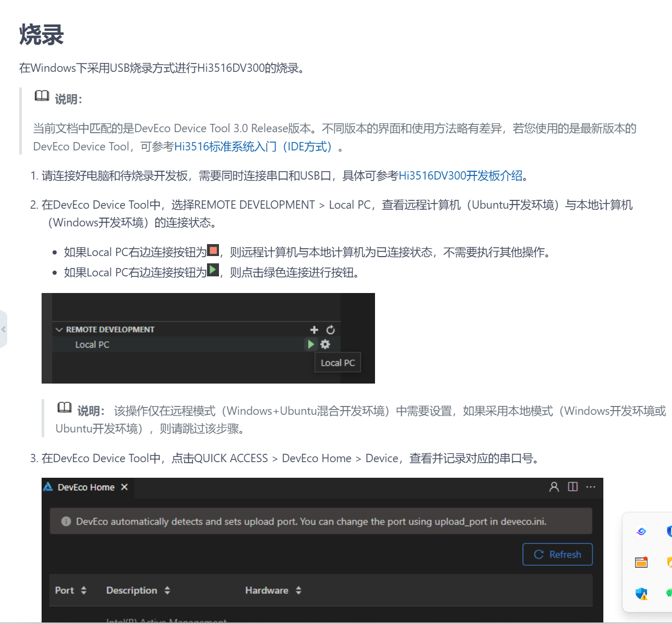The image size is (672, 624).
Task: Close the DevEco Home tab
Action: pyautogui.click(x=124, y=487)
